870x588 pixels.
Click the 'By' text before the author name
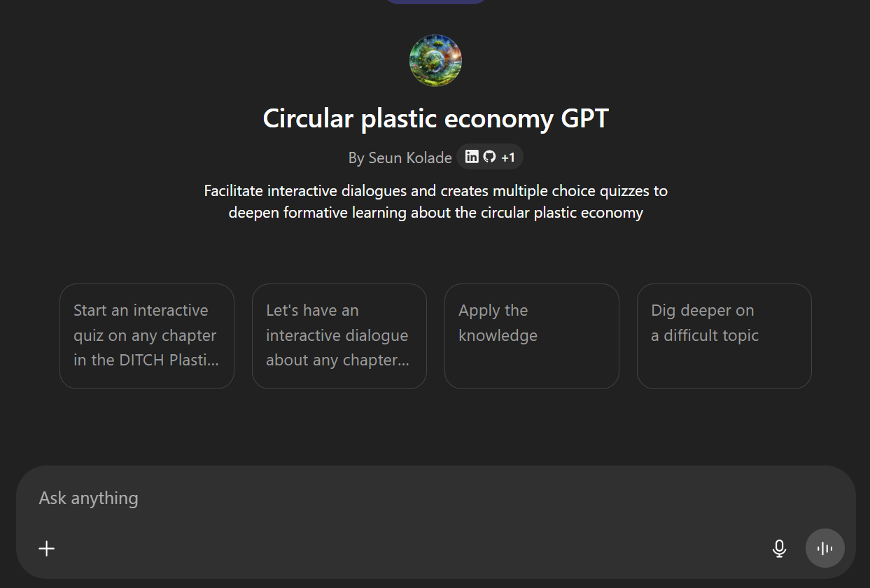[x=356, y=158]
